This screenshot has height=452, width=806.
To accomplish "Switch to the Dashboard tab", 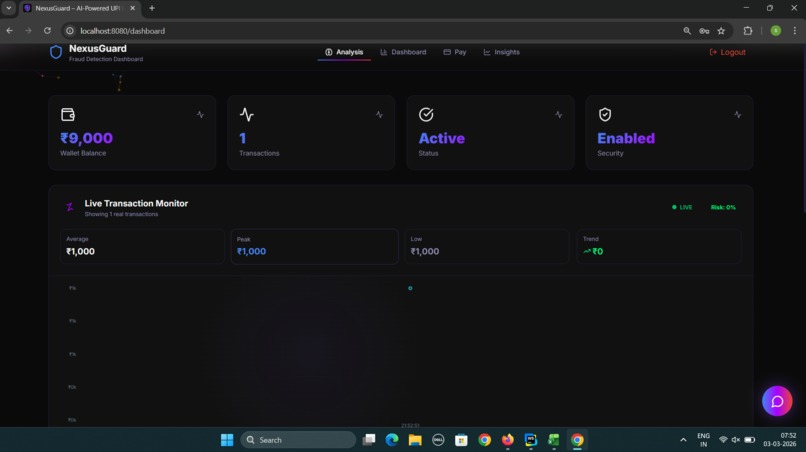I will click(x=403, y=52).
